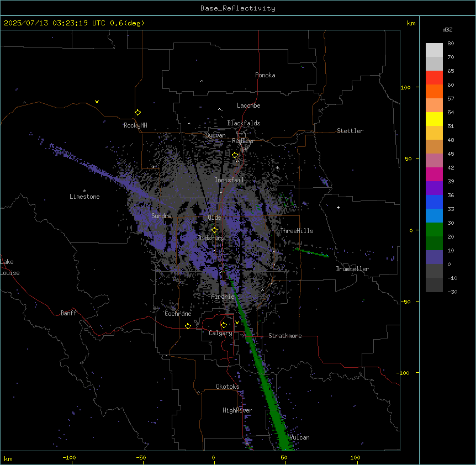This screenshot has width=476, height=465.
Task: Click the Lacombe town label
Action: pyautogui.click(x=248, y=105)
